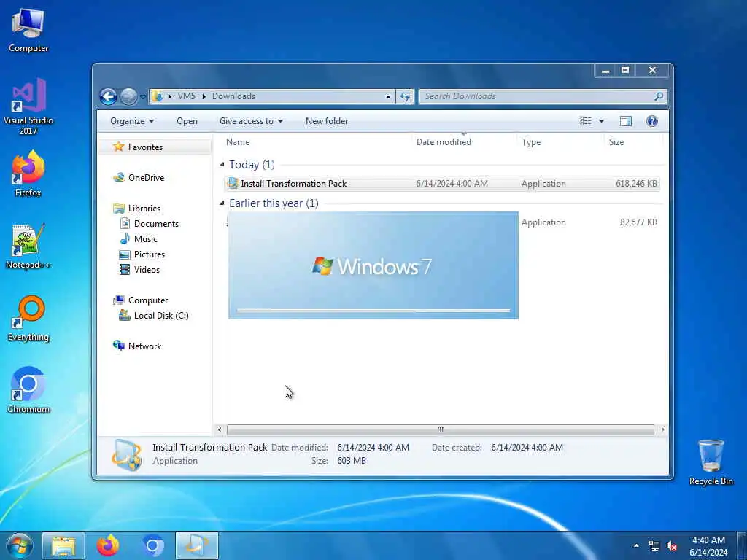The width and height of the screenshot is (747, 560).
Task: Open the Recycle Bin
Action: [711, 462]
